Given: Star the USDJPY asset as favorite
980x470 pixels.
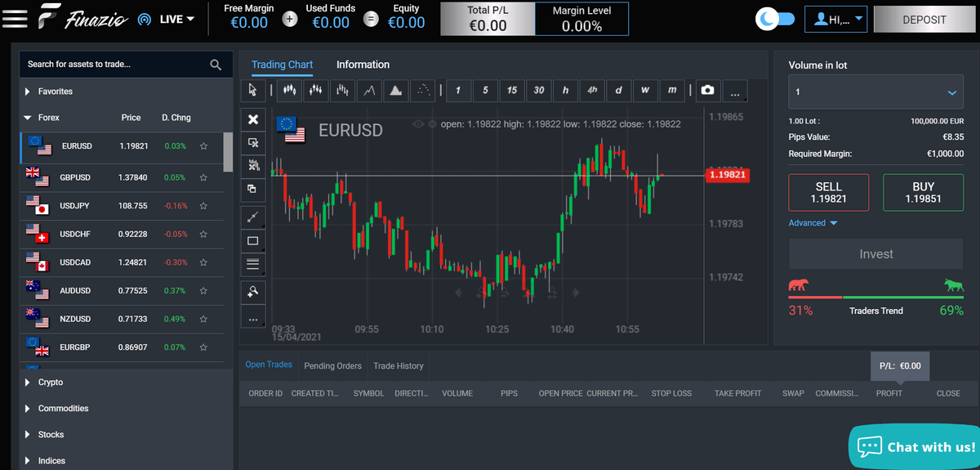Looking at the screenshot, I should [203, 206].
